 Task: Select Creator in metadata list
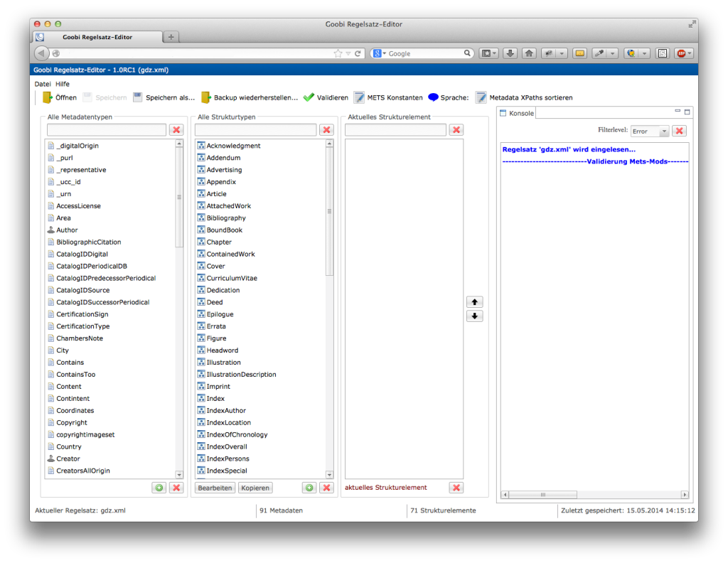coord(68,459)
